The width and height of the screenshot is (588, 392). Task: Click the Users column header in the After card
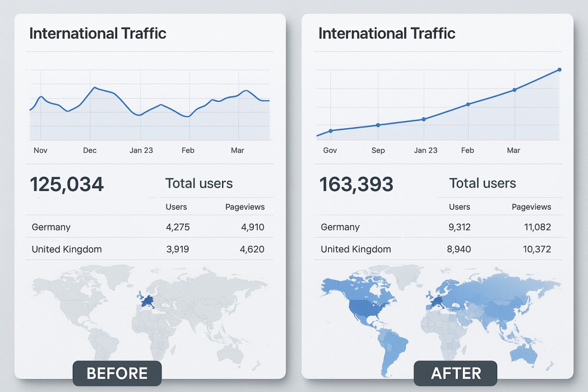tap(459, 207)
